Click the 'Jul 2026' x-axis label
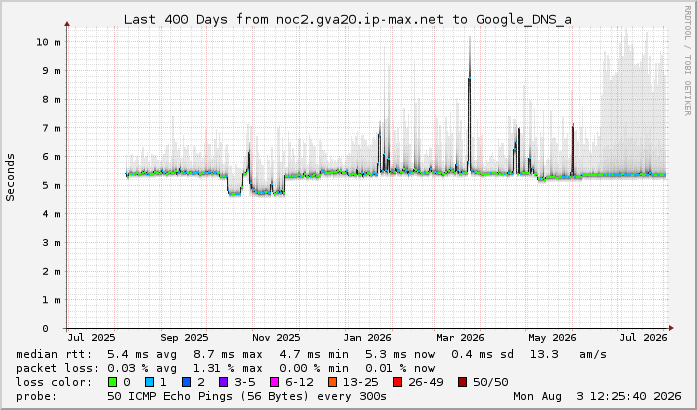The width and height of the screenshot is (697, 410). point(643,338)
